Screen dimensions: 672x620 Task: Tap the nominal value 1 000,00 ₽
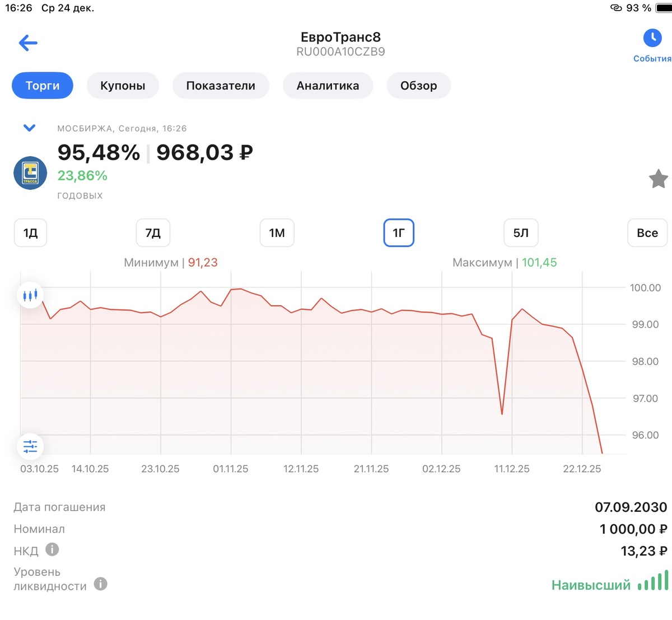pyautogui.click(x=633, y=529)
